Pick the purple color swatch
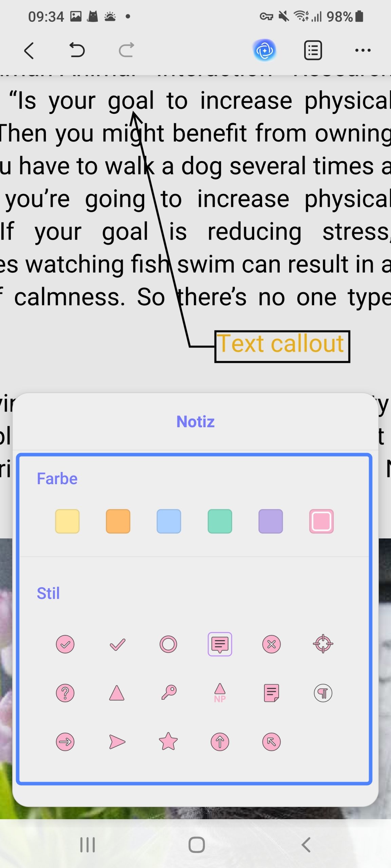 [x=271, y=521]
